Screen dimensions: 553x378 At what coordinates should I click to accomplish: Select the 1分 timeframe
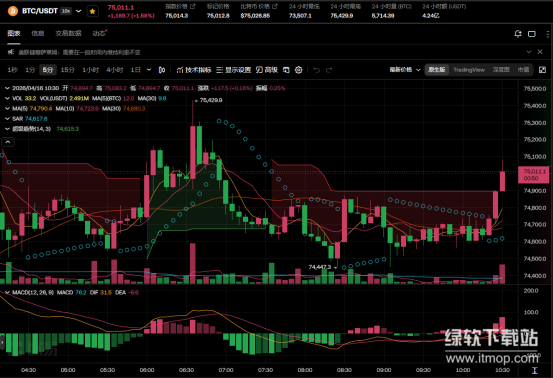(30, 70)
